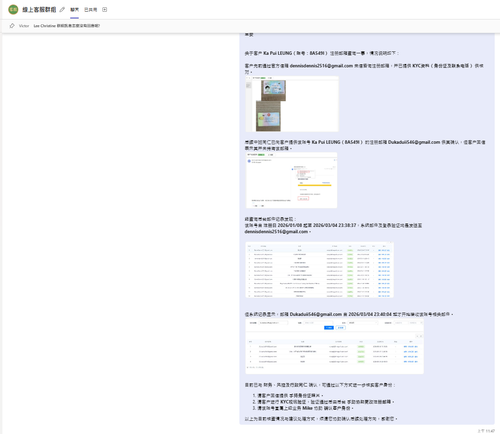Open the filtered records thumbnail with blue button

(x=335, y=346)
